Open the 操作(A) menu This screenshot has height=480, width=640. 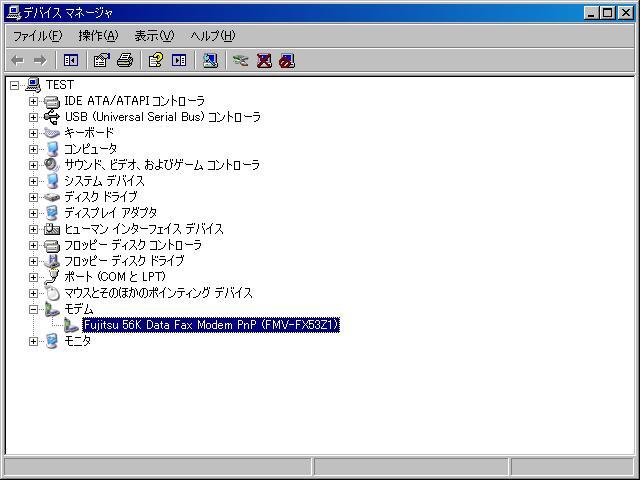[x=98, y=36]
